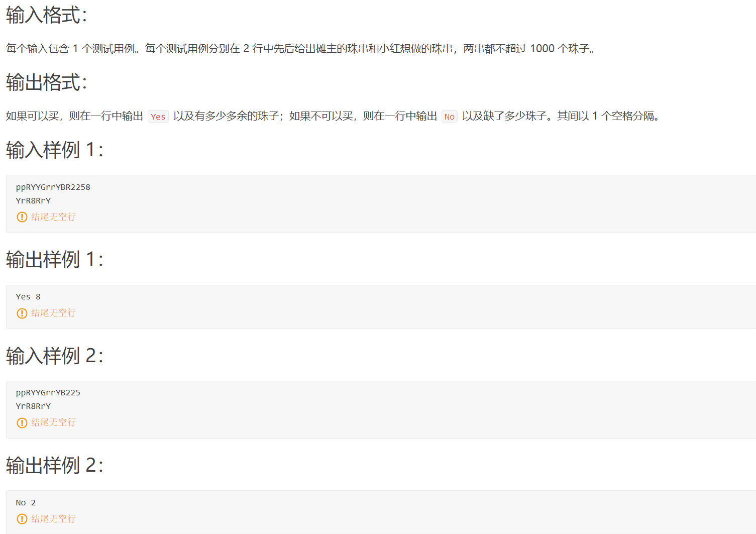Click the 输入格式 heading
The image size is (756, 534).
(46, 15)
